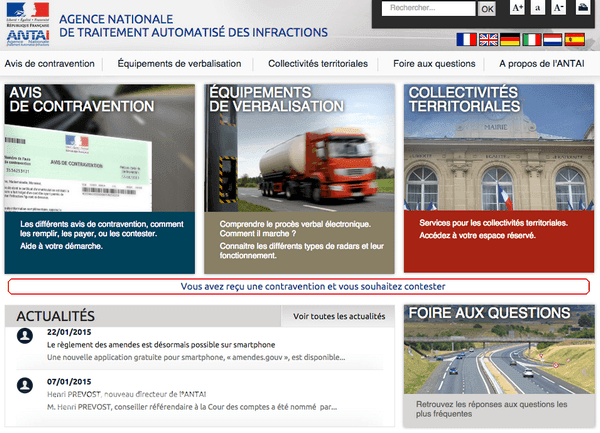The height and width of the screenshot is (433, 600).
Task: Increase text size with A+ icon
Action: 517,8
